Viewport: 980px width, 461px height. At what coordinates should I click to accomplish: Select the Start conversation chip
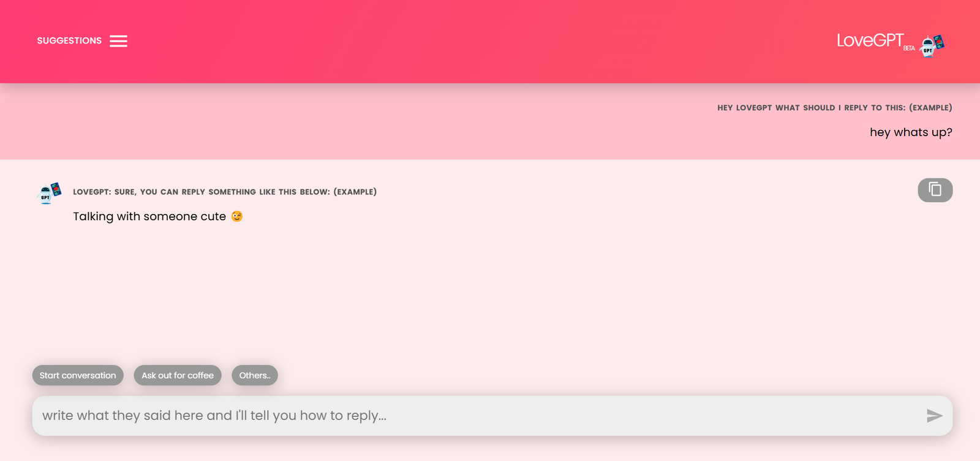pyautogui.click(x=78, y=375)
